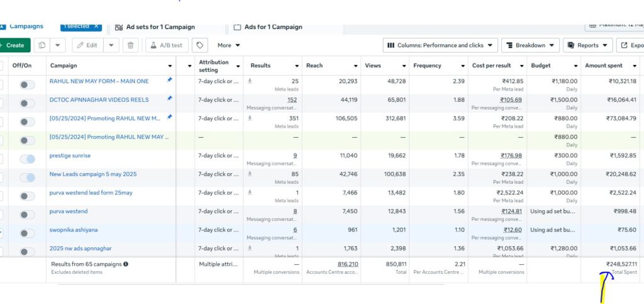
Task: Click the A/B test flask button
Action: pos(167,45)
